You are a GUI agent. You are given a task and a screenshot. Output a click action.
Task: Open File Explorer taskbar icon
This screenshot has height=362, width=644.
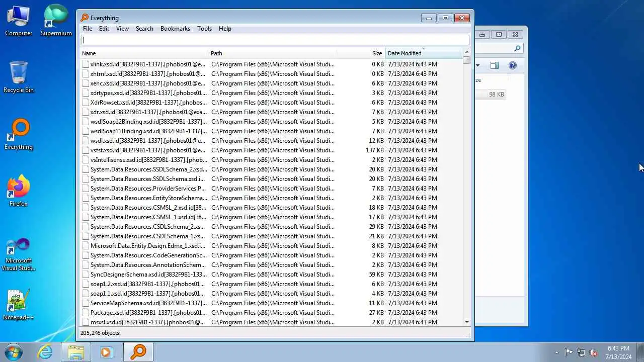tap(76, 352)
